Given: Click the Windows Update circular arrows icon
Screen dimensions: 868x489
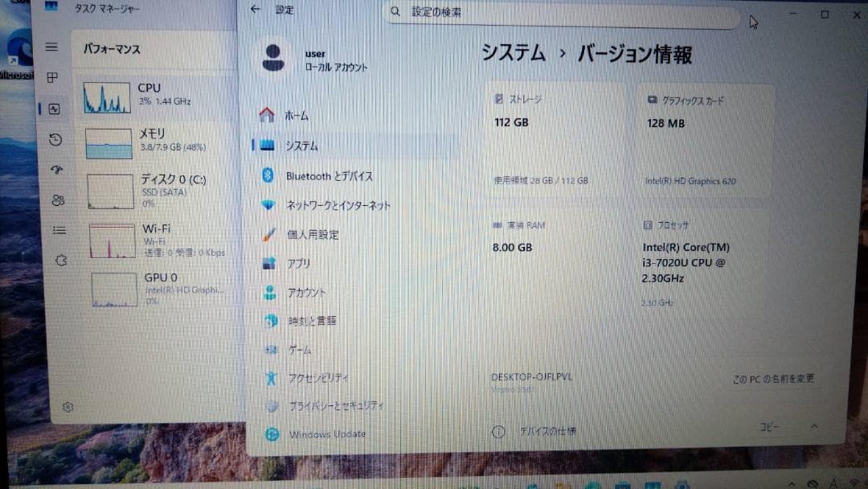Looking at the screenshot, I should coord(272,434).
